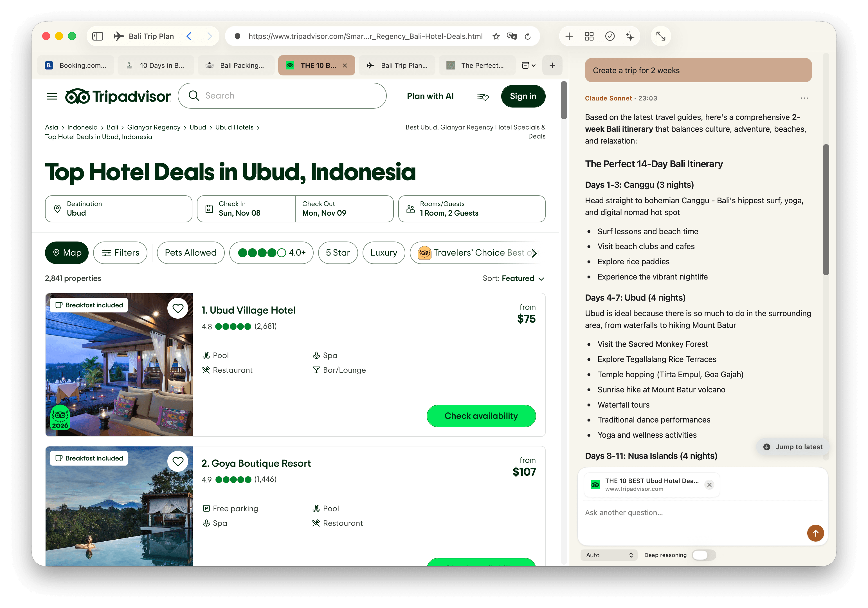Screen dimensions: 868x608
Task: Switch to the Bali Packing tab
Action: [x=236, y=65]
